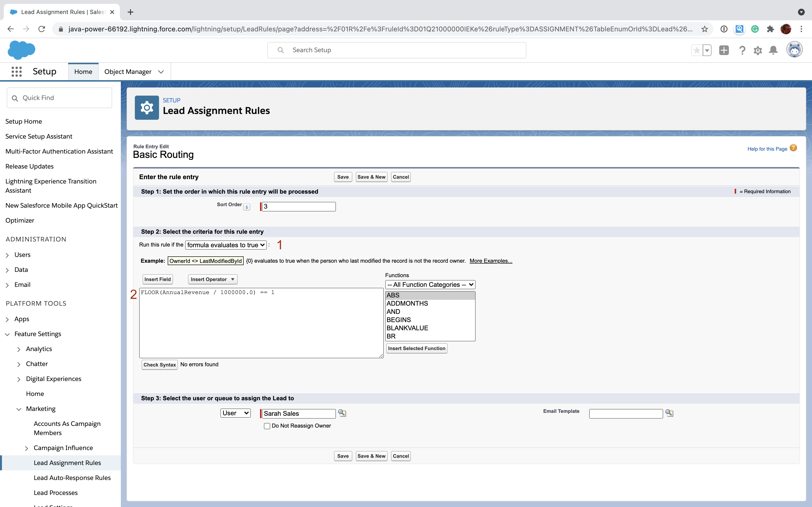Open the All Function Categories dropdown
This screenshot has width=812, height=507.
(x=430, y=284)
